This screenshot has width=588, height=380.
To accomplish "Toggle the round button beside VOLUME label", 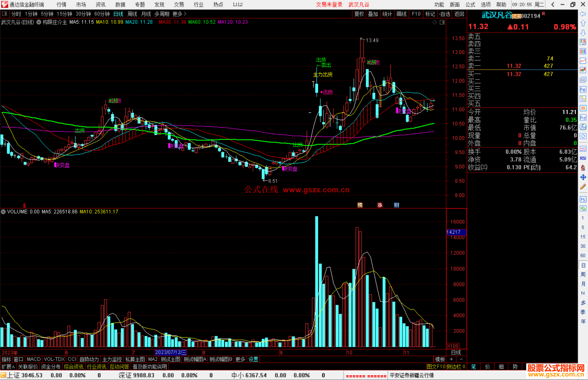I will tap(3, 212).
